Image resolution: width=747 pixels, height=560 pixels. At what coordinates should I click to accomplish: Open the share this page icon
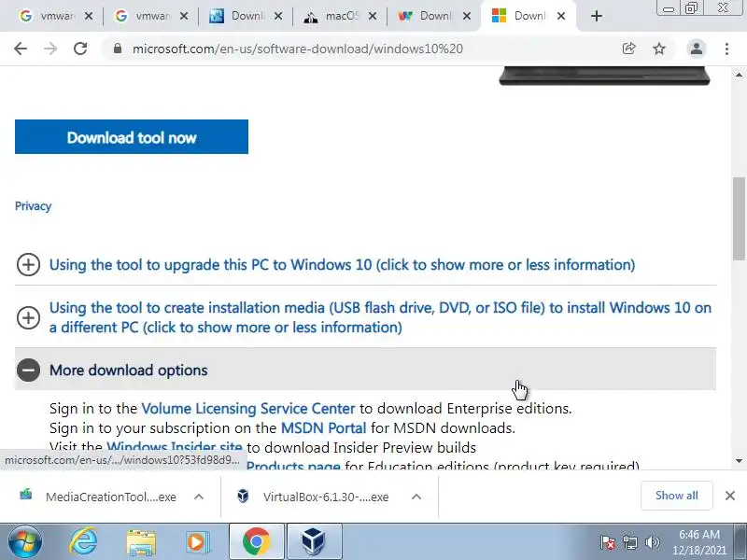point(628,49)
